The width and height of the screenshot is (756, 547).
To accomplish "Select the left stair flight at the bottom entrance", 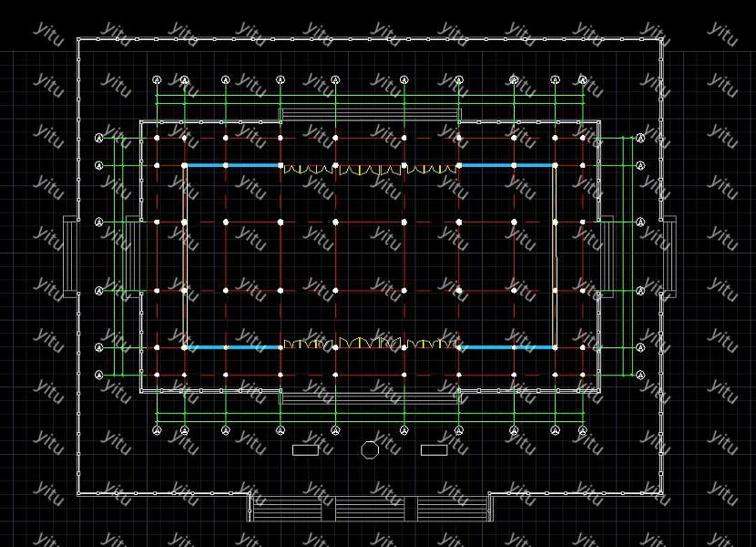I will click(x=287, y=510).
